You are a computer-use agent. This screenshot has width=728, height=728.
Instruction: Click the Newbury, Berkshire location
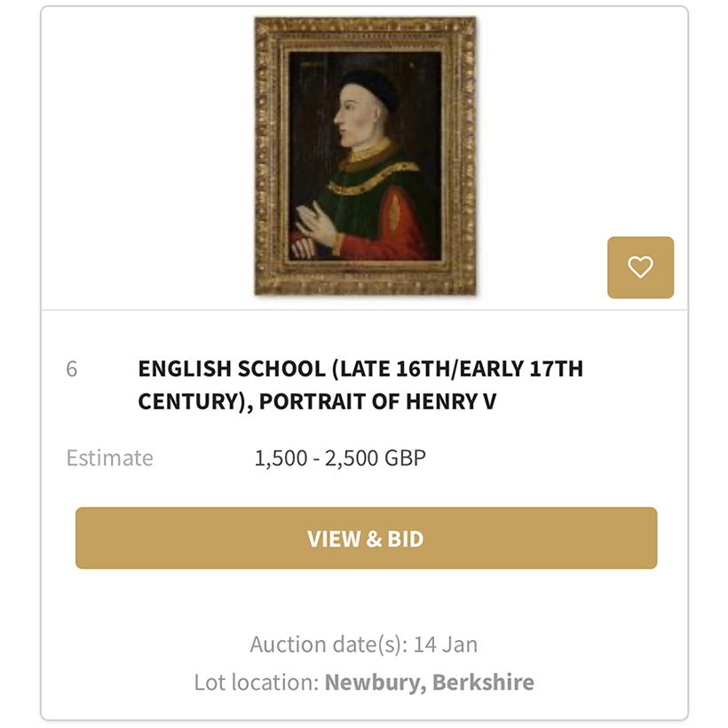[x=430, y=683]
